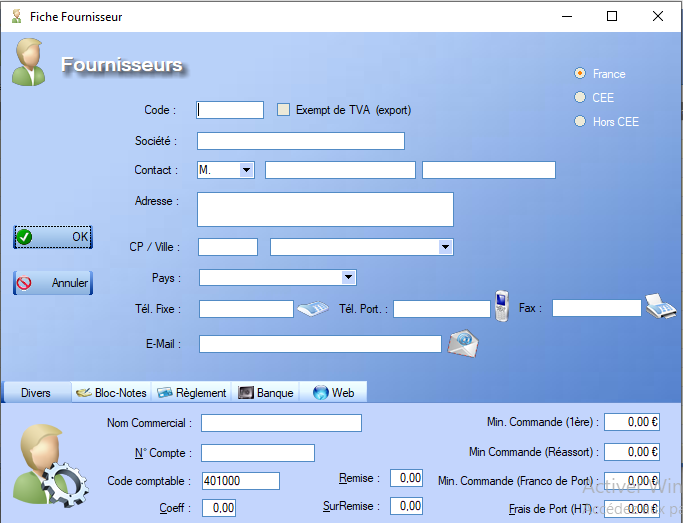This screenshot has width=683, height=523.
Task: Click into the Code comptable field
Action: (240, 481)
